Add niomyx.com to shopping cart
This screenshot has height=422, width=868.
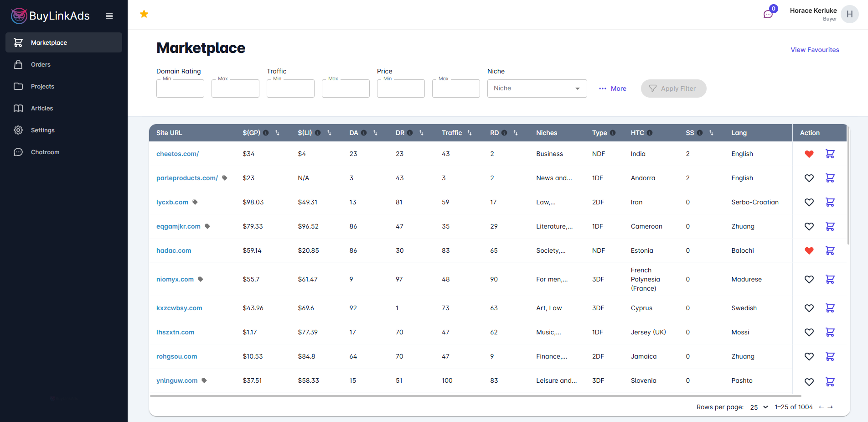pyautogui.click(x=830, y=279)
